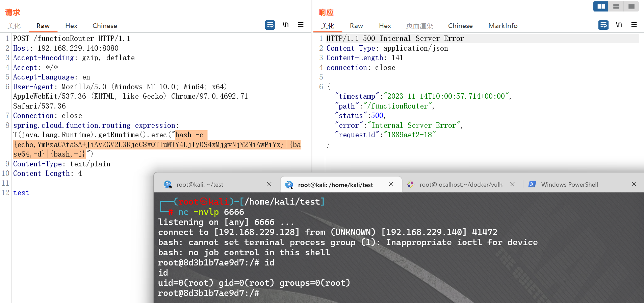Toggle \n newline display in response panel
Screen dimensions: 644x303
(619, 25)
